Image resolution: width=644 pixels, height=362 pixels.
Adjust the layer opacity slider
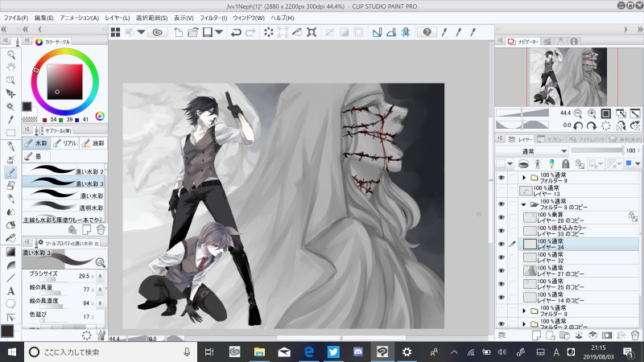coord(597,150)
